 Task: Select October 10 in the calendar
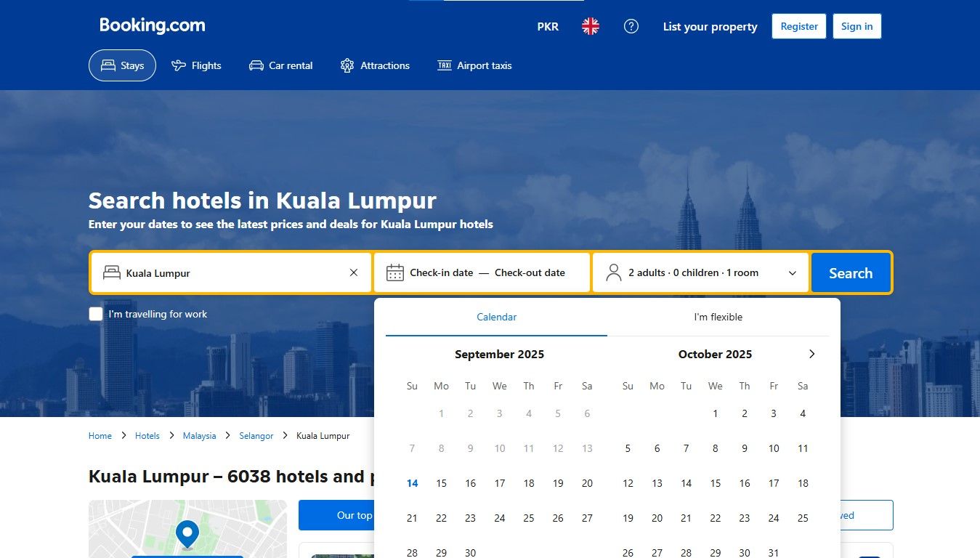[774, 448]
